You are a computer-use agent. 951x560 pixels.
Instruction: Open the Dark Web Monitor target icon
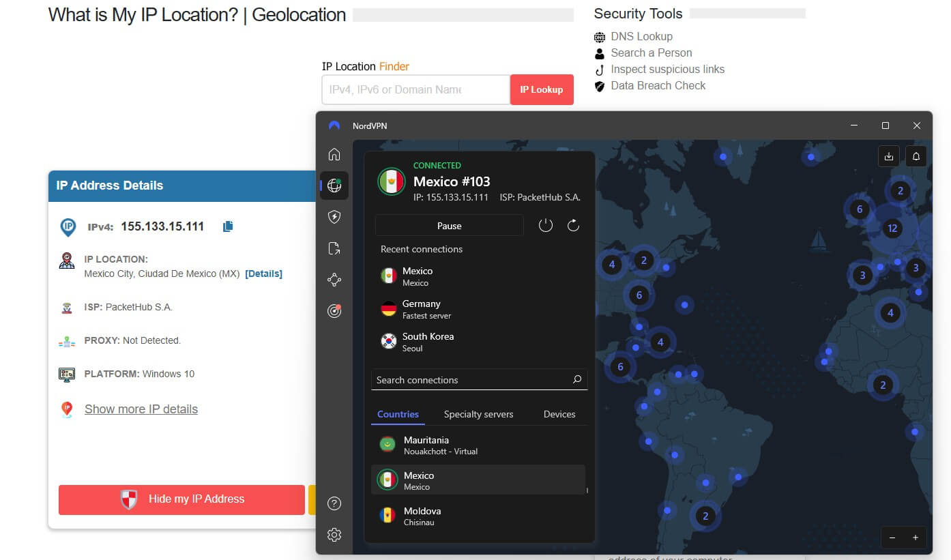(x=334, y=311)
